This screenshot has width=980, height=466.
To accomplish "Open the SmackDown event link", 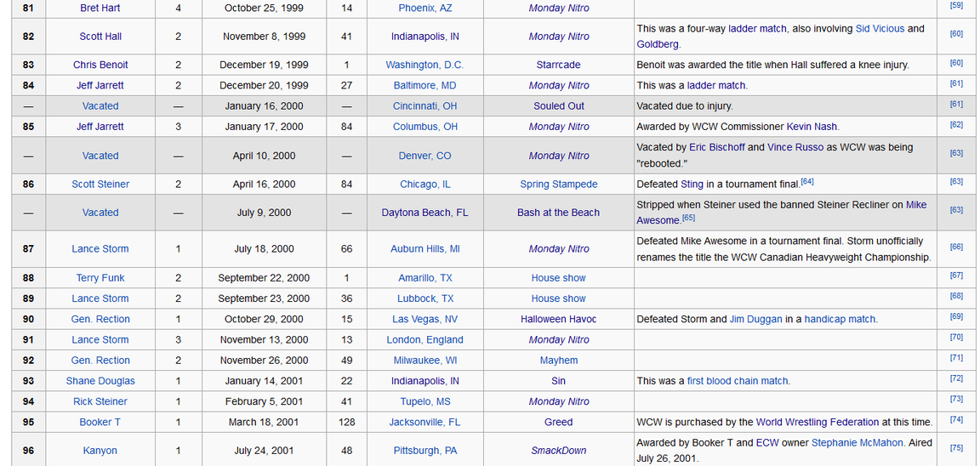I will 559,451.
